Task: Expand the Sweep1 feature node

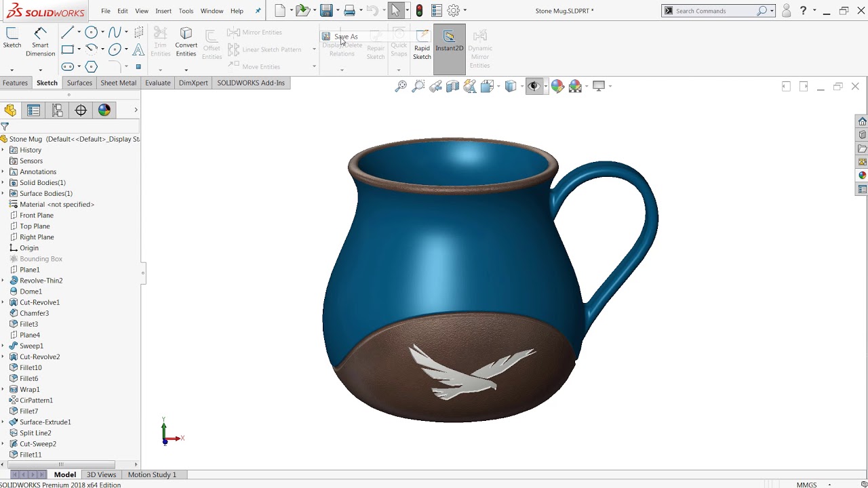Action: 3,346
